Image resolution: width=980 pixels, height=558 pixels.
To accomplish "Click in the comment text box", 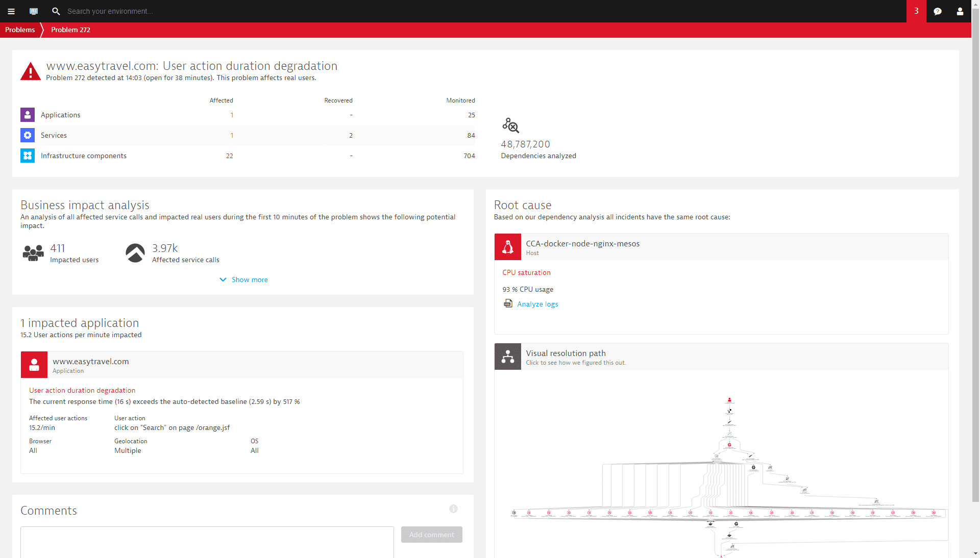I will [207, 542].
